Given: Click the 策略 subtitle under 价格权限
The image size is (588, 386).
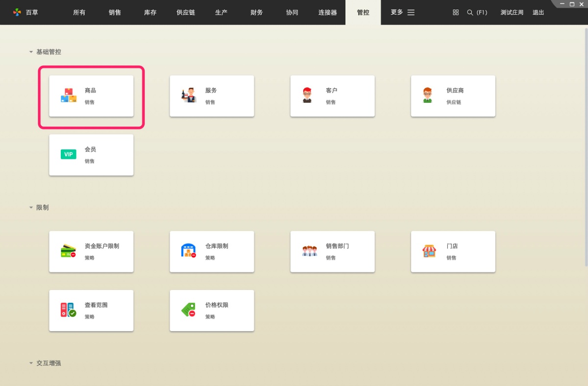Looking at the screenshot, I should (210, 317).
